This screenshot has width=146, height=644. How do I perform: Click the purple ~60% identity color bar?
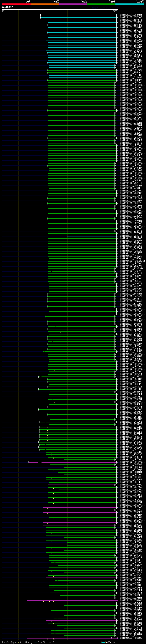(x=73, y=4)
